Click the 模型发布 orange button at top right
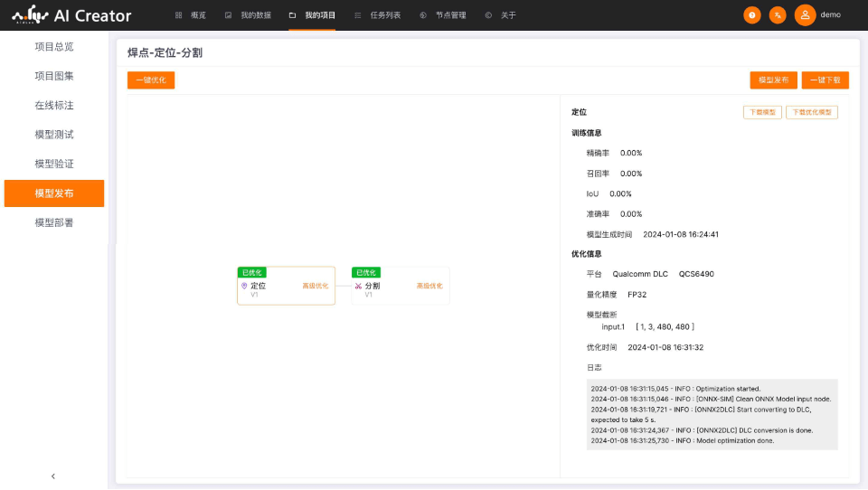The width and height of the screenshot is (868, 490). tap(773, 80)
